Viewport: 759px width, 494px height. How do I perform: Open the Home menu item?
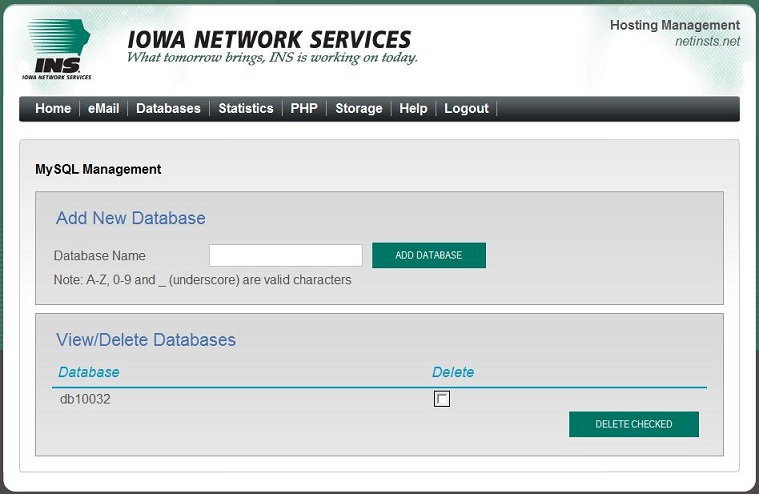click(53, 108)
